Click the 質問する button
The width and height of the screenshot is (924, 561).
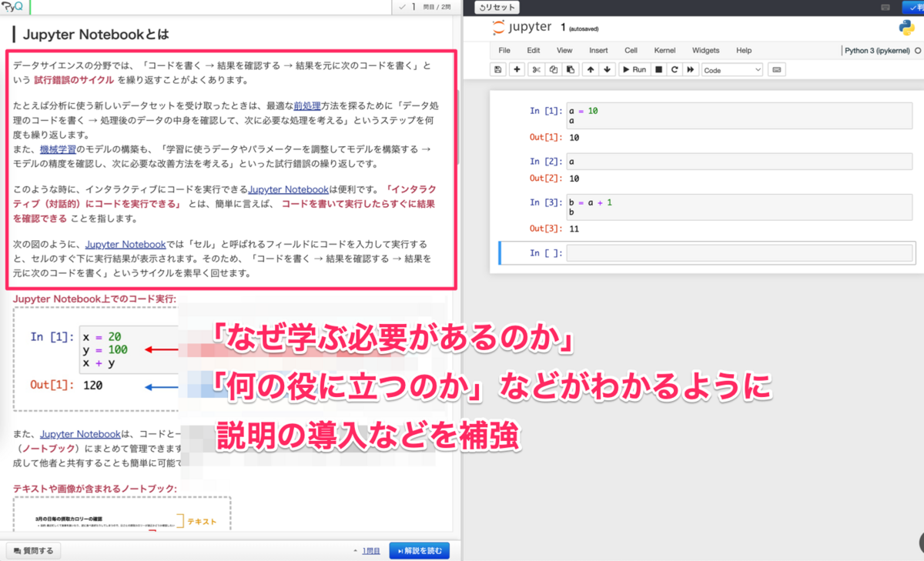click(x=33, y=550)
